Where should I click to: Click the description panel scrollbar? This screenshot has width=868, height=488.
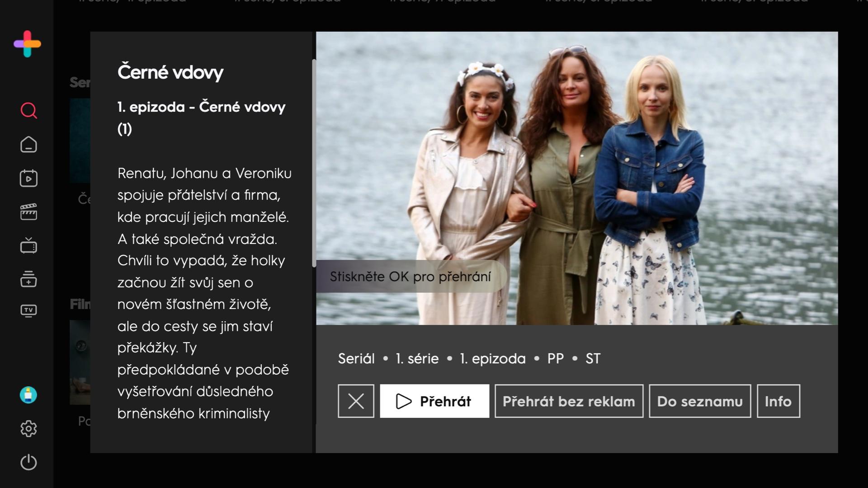click(314, 163)
